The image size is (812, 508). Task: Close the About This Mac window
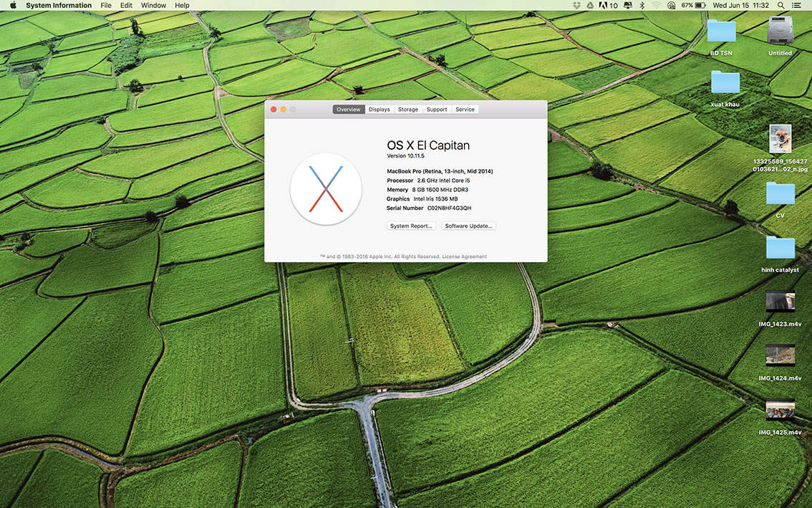[274, 110]
